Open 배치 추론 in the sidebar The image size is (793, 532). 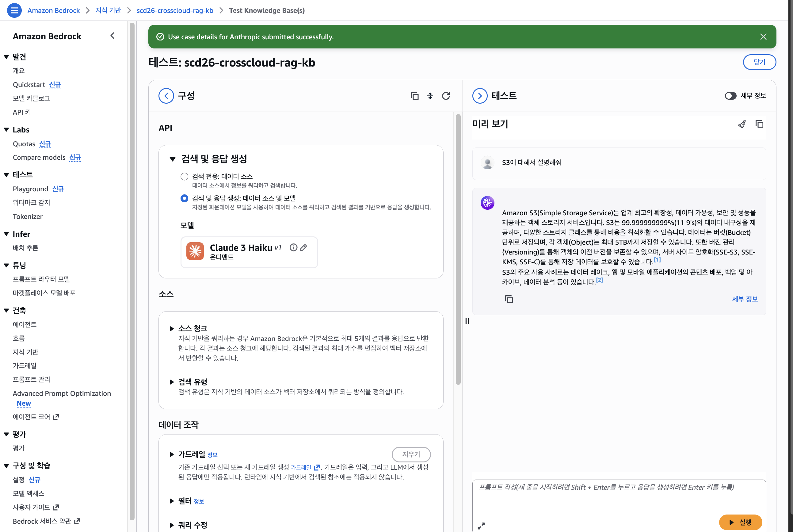coord(25,248)
